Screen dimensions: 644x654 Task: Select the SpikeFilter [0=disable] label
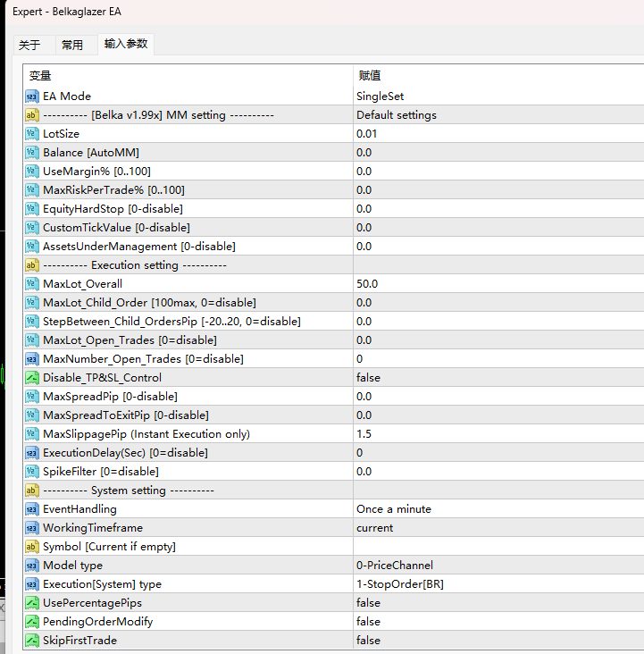pyautogui.click(x=101, y=472)
